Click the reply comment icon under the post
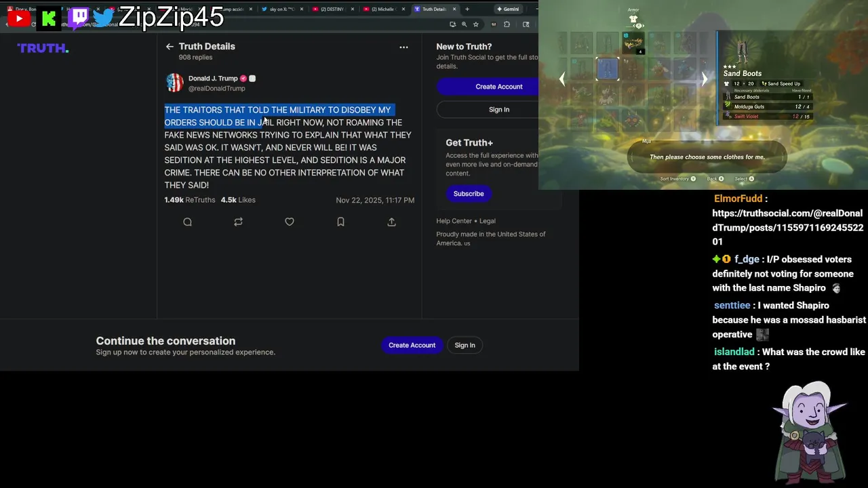Screen dimensions: 868x488 tap(187, 222)
